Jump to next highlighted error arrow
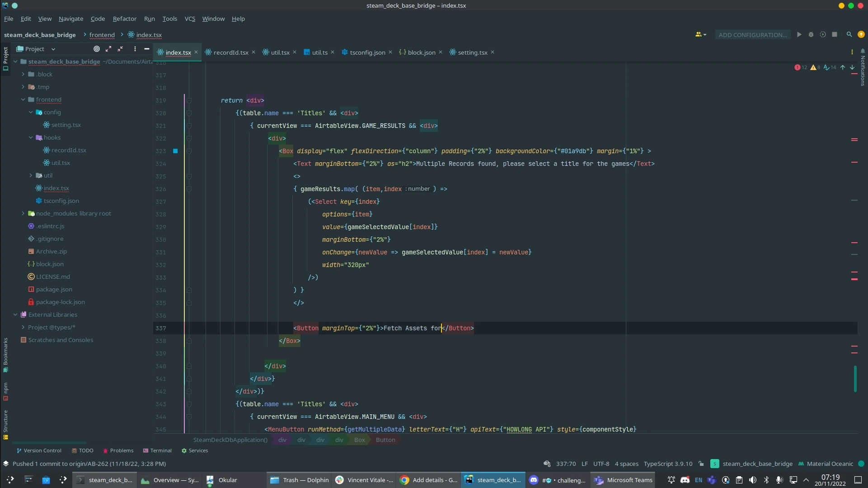The width and height of the screenshot is (868, 488). (x=852, y=67)
